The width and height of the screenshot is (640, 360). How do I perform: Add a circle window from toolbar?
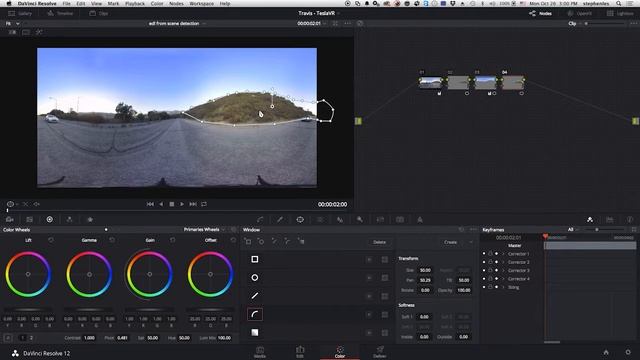[x=261, y=242]
